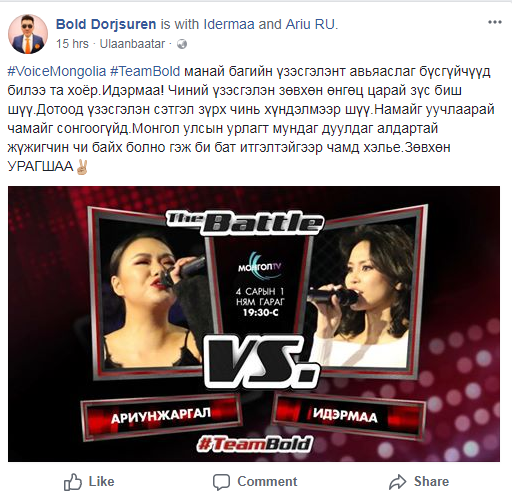This screenshot has height=502, width=512.
Task: Click the Share button label
Action: [x=431, y=481]
